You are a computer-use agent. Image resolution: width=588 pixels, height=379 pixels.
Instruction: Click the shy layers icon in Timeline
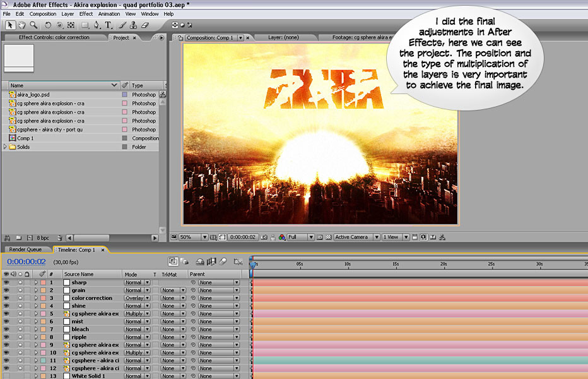coord(200,262)
